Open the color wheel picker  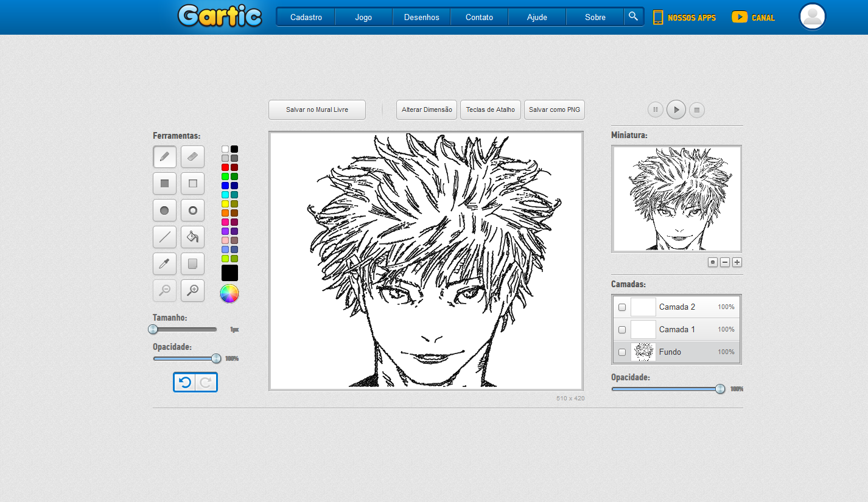[x=229, y=293]
